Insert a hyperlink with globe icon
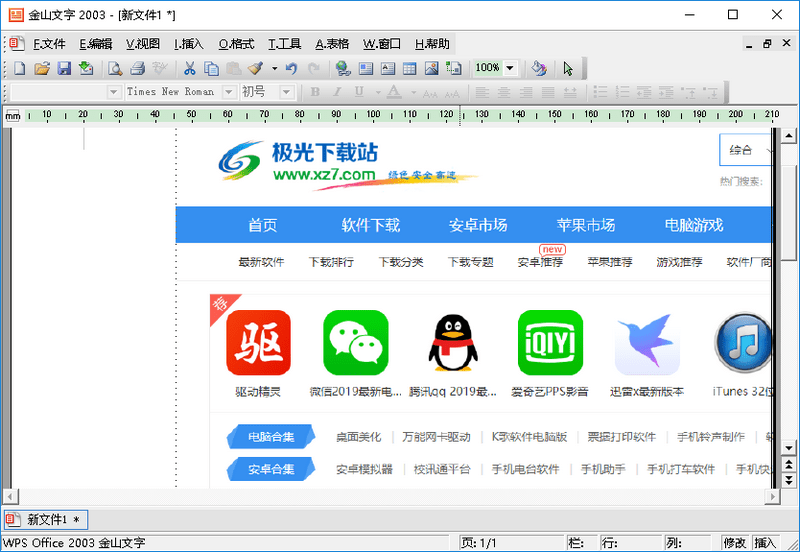Screen dimensions: 800x552 coord(343,68)
